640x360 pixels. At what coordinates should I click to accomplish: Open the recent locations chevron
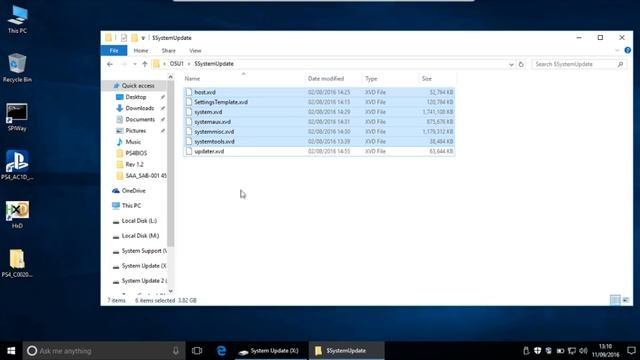click(x=135, y=64)
